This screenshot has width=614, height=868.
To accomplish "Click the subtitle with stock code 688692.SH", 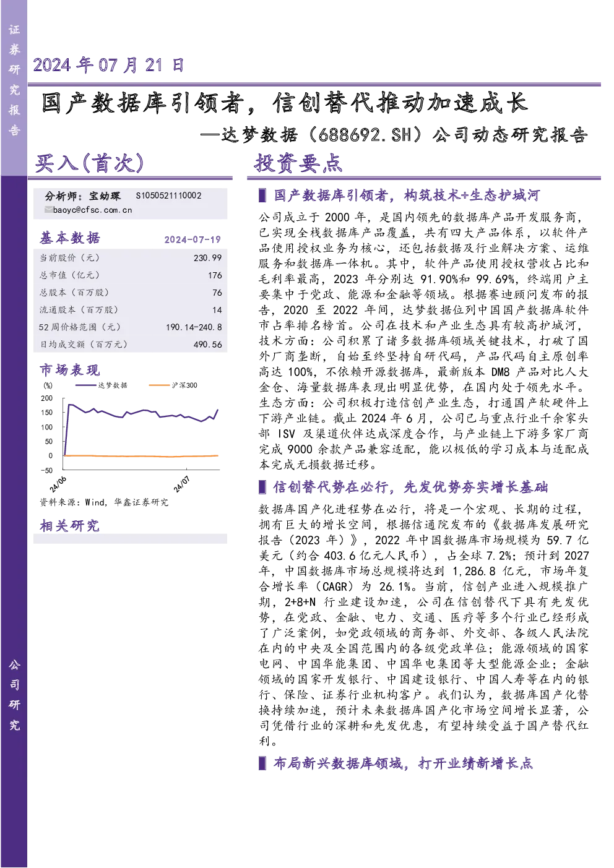I will (x=394, y=135).
